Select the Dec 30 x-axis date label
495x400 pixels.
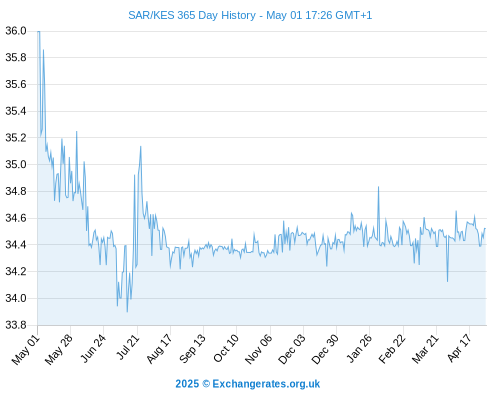point(325,349)
